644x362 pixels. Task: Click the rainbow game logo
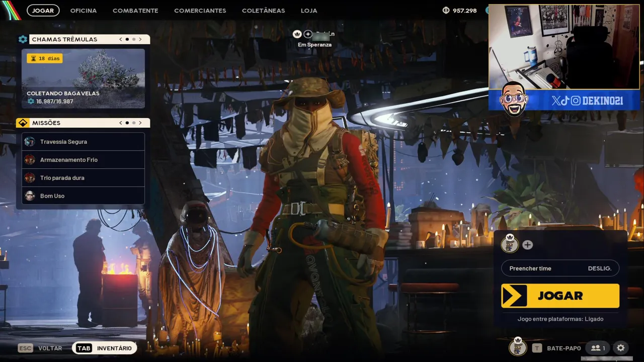tap(11, 11)
